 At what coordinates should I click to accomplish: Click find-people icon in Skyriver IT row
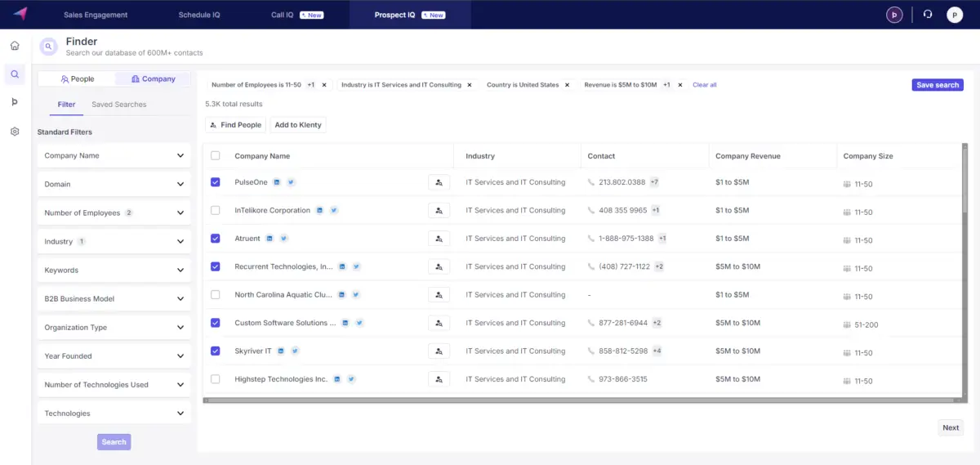(439, 351)
